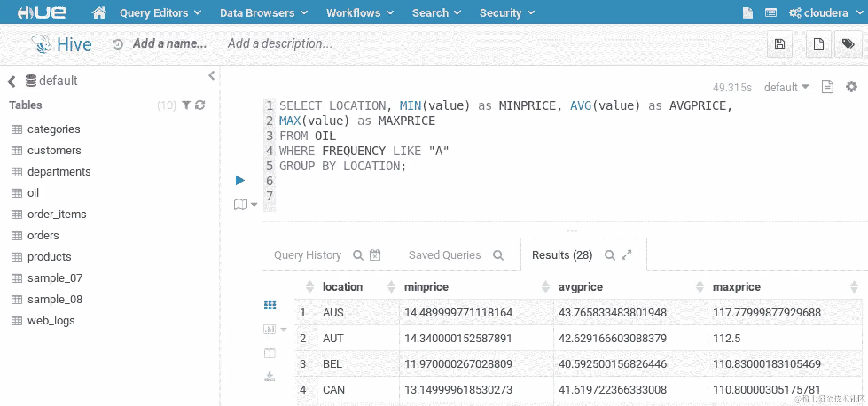The width and height of the screenshot is (868, 406).
Task: Expand results to full screen
Action: tap(626, 255)
